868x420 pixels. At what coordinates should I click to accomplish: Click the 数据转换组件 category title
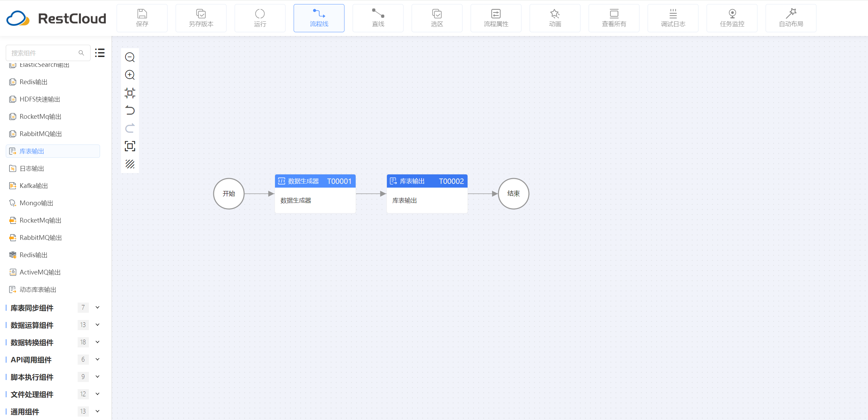tap(32, 342)
